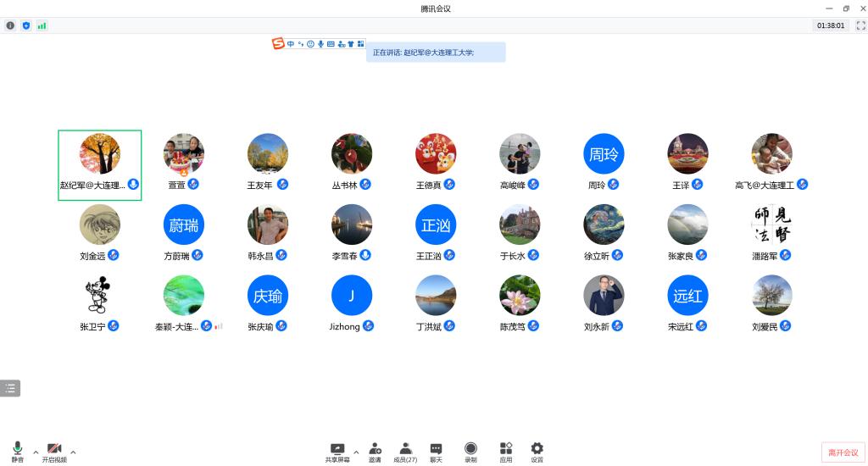Expand the share screen options arrow
Screen dimensions: 868x466
pos(356,452)
